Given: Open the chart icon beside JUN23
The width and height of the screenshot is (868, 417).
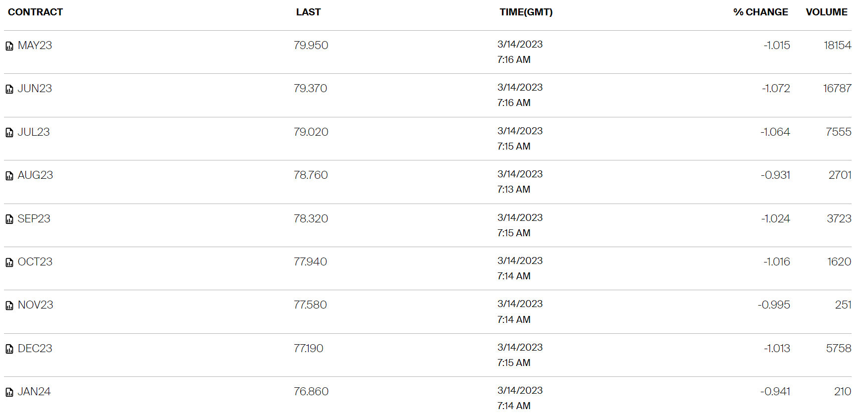Looking at the screenshot, I should click(9, 89).
